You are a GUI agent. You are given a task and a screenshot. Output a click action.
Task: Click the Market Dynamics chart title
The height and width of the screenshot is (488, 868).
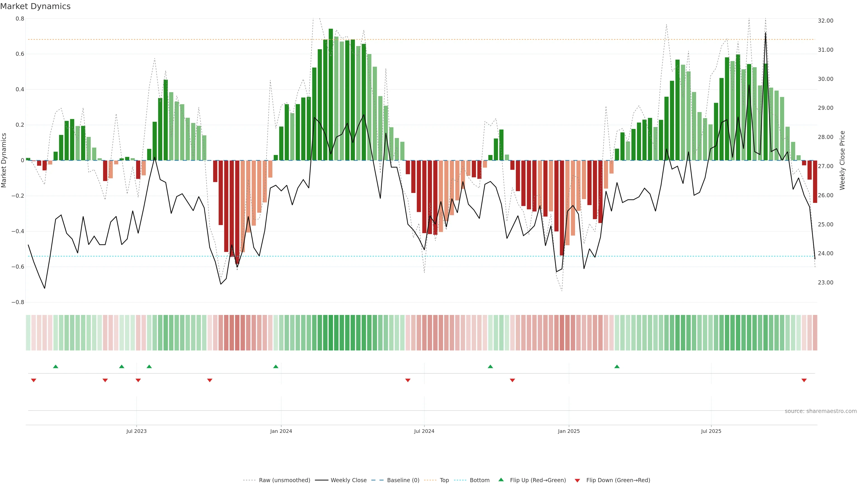coord(35,6)
